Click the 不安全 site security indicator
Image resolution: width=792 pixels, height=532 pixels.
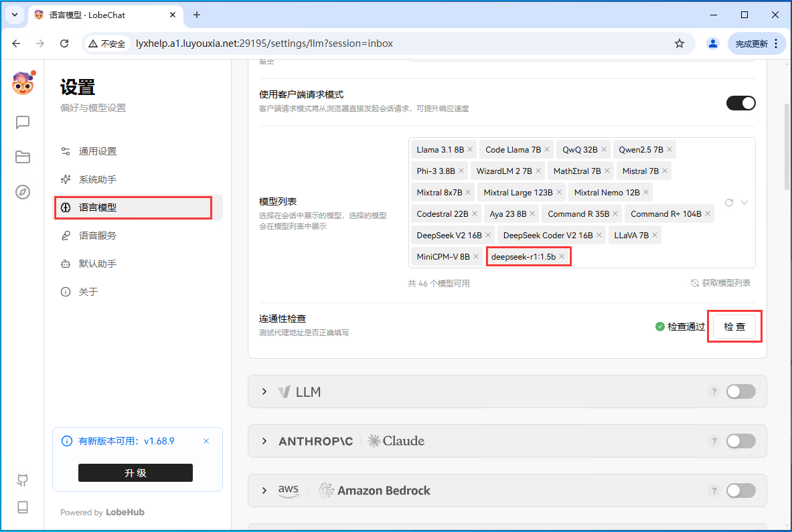(107, 43)
